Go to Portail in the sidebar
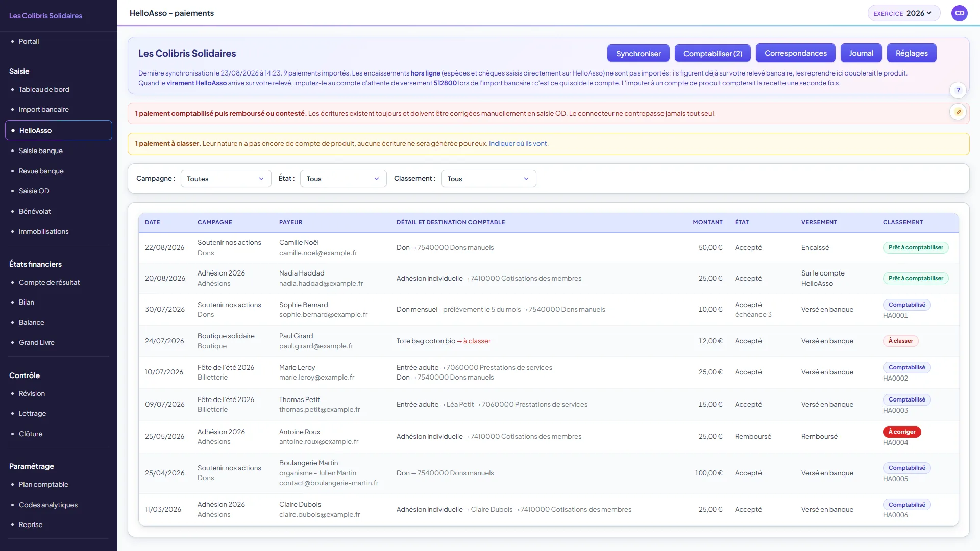The image size is (980, 551). click(29, 41)
